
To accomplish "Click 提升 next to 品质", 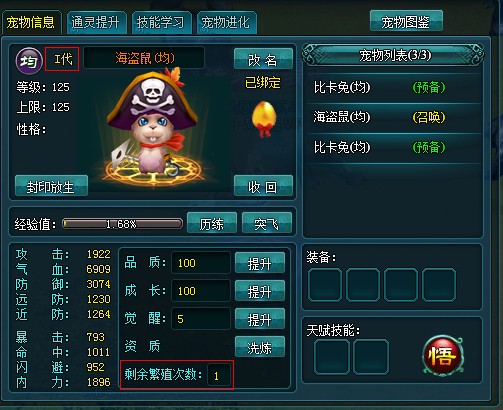I will pos(260,263).
